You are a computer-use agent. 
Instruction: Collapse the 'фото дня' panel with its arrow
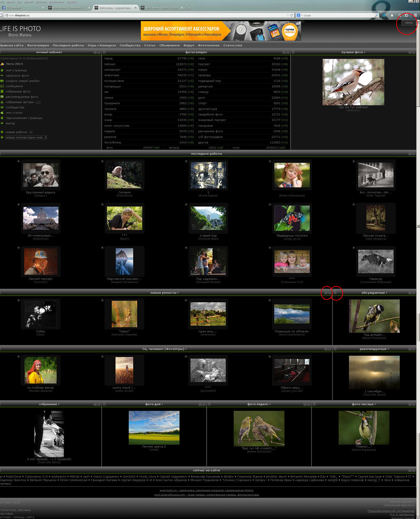pos(200,404)
